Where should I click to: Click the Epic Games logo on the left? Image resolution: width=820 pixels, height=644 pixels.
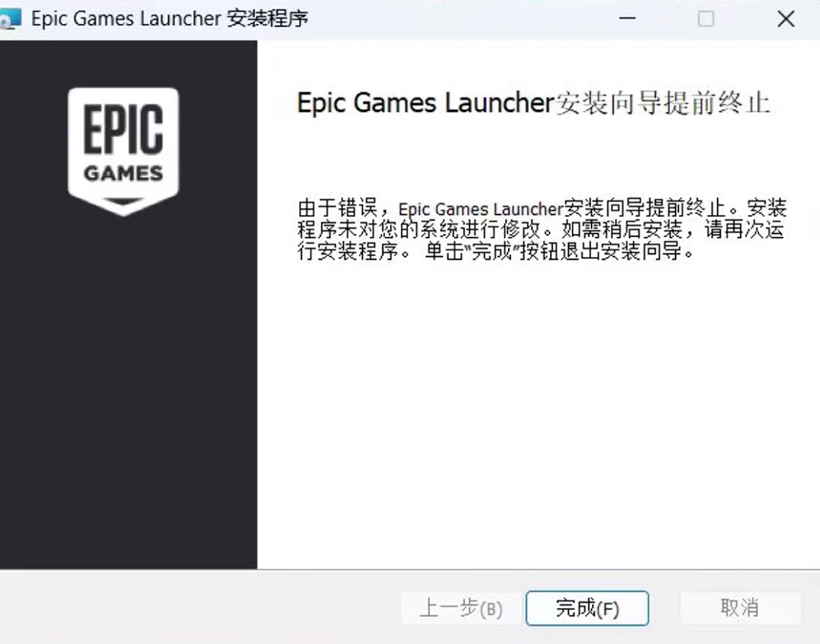(x=124, y=151)
